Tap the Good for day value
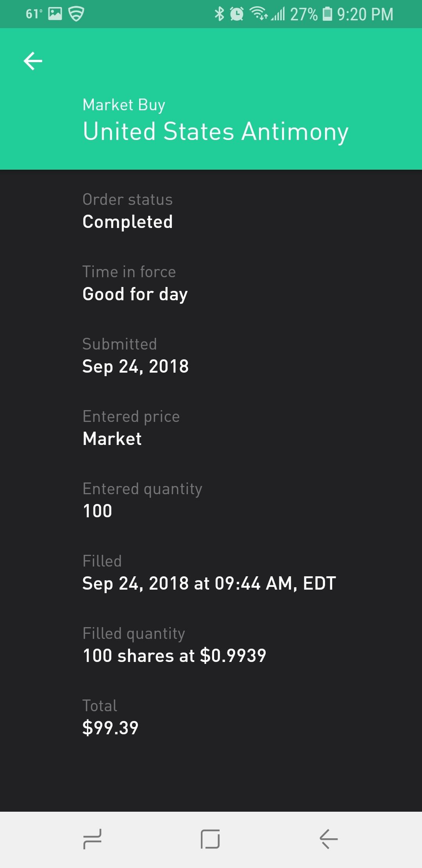 coord(135,294)
